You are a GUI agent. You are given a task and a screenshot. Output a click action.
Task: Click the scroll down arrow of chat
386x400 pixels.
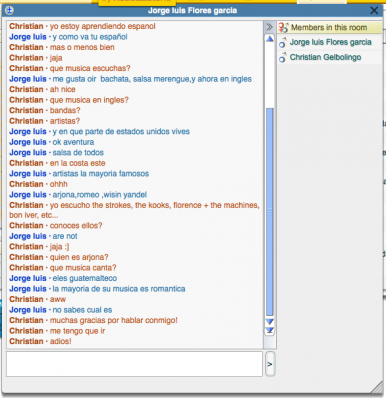click(270, 322)
